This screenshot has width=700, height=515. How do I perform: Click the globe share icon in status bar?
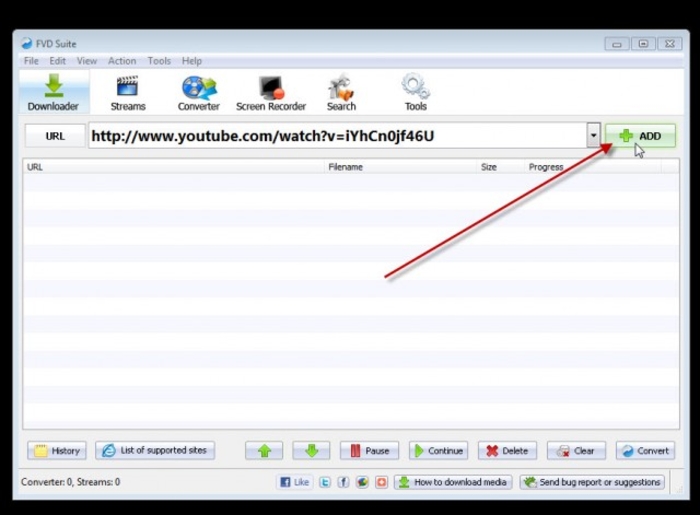(x=362, y=482)
